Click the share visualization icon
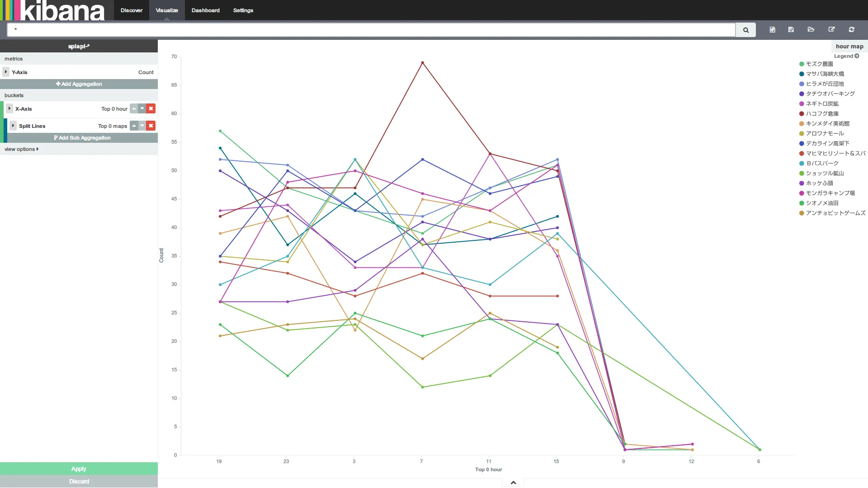The width and height of the screenshot is (868, 488). [832, 29]
